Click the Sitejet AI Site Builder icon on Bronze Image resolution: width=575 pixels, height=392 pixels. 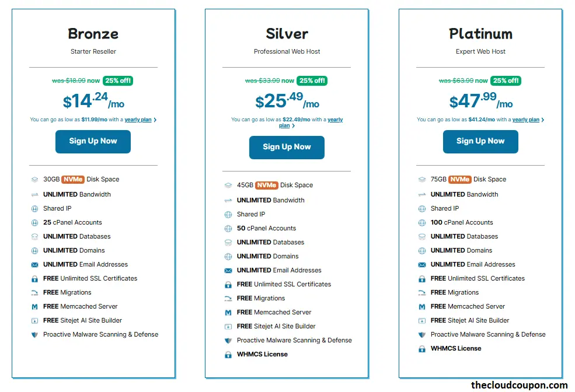coord(34,320)
